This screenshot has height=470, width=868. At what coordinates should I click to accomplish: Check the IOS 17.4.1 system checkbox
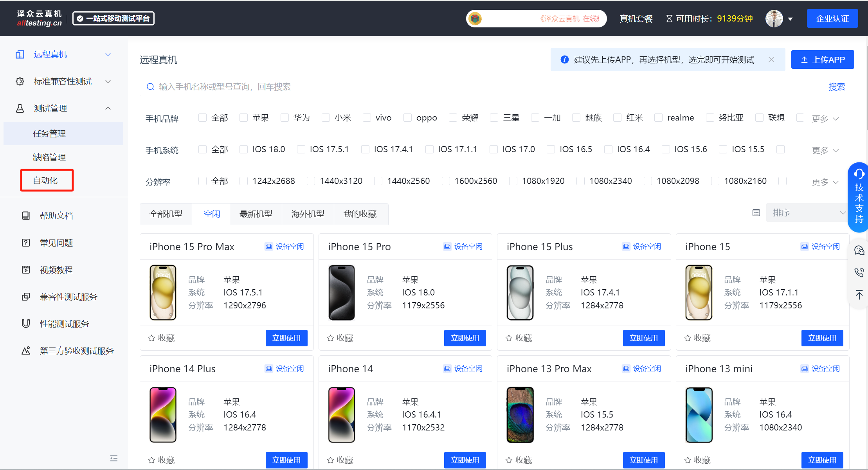(365, 149)
